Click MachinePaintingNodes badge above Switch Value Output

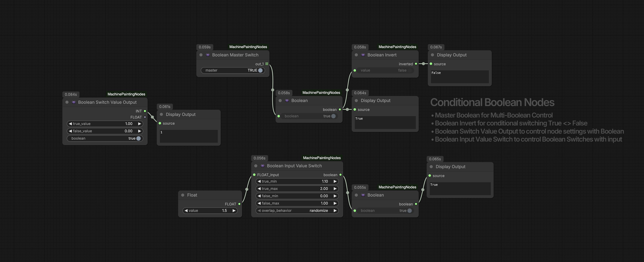pyautogui.click(x=126, y=94)
